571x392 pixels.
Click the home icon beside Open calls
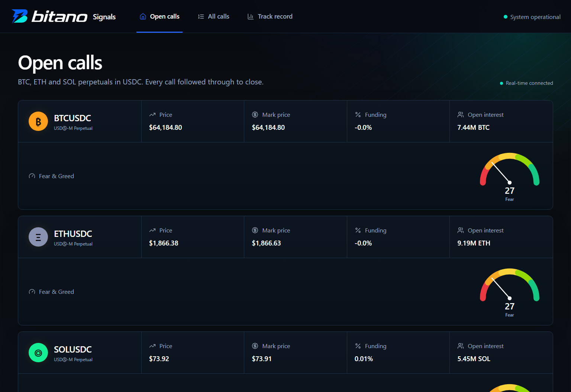click(143, 16)
